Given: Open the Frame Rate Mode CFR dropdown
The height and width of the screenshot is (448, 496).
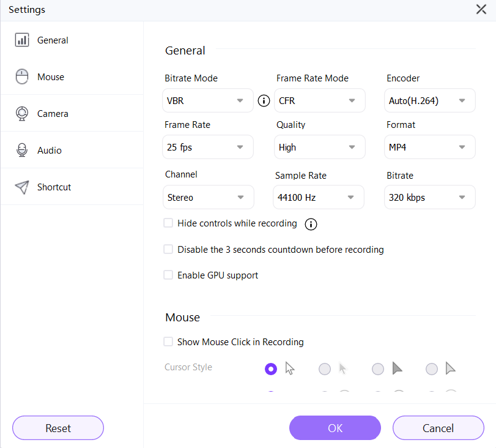Looking at the screenshot, I should pyautogui.click(x=319, y=101).
